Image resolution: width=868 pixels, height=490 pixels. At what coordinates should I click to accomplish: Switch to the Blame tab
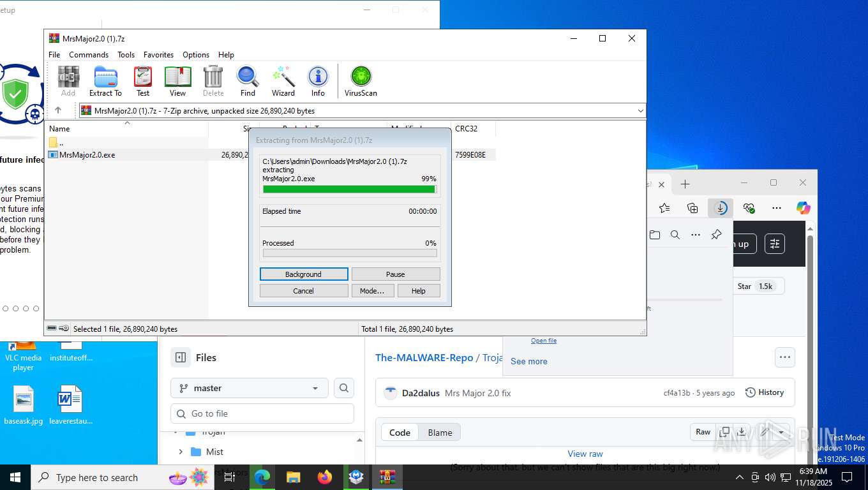pyautogui.click(x=440, y=433)
